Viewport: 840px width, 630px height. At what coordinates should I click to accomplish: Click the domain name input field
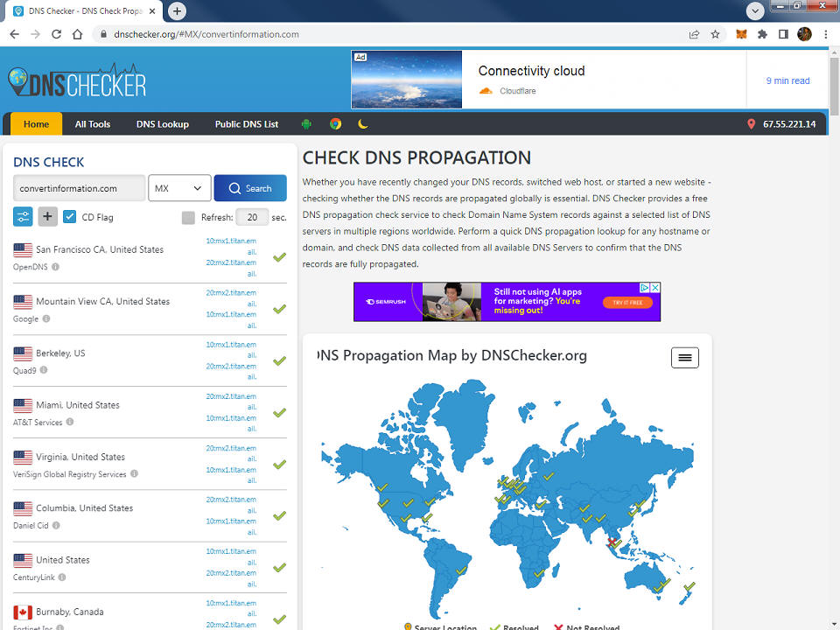click(x=80, y=188)
